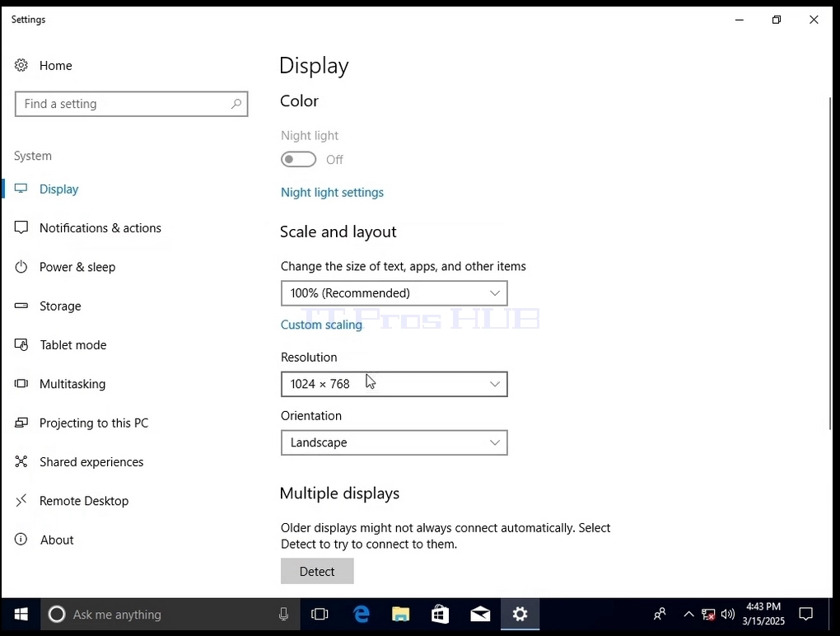Screen dimensions: 840x636
Task: Click the Storage drive icon
Action: click(21, 306)
